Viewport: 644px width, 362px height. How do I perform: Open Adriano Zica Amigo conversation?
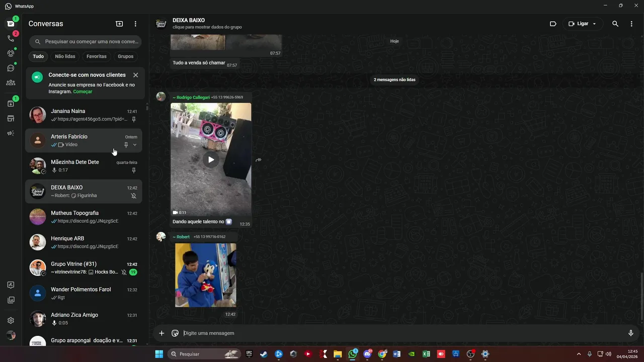click(84, 319)
